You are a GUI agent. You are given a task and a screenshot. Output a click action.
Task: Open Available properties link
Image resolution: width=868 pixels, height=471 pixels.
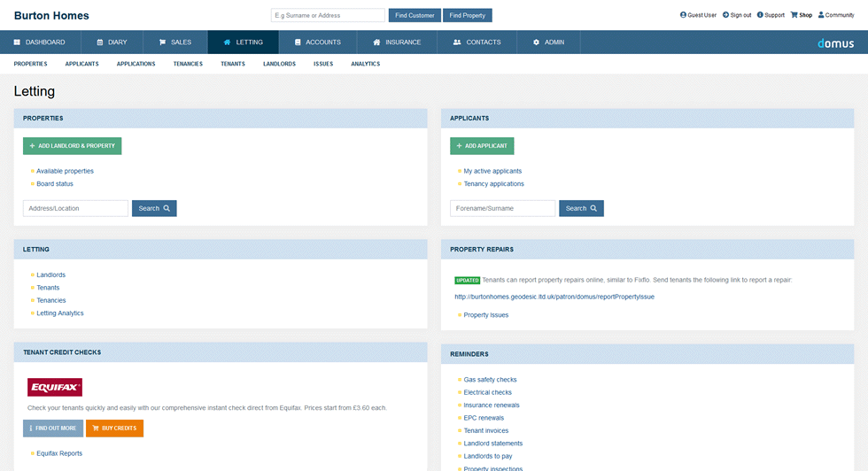coord(65,171)
